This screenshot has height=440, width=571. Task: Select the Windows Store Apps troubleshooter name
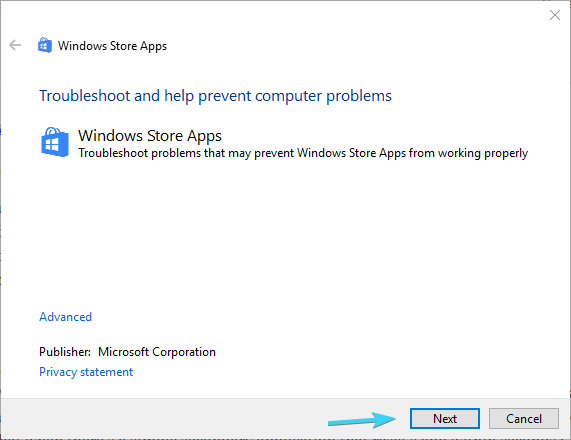[x=150, y=135]
